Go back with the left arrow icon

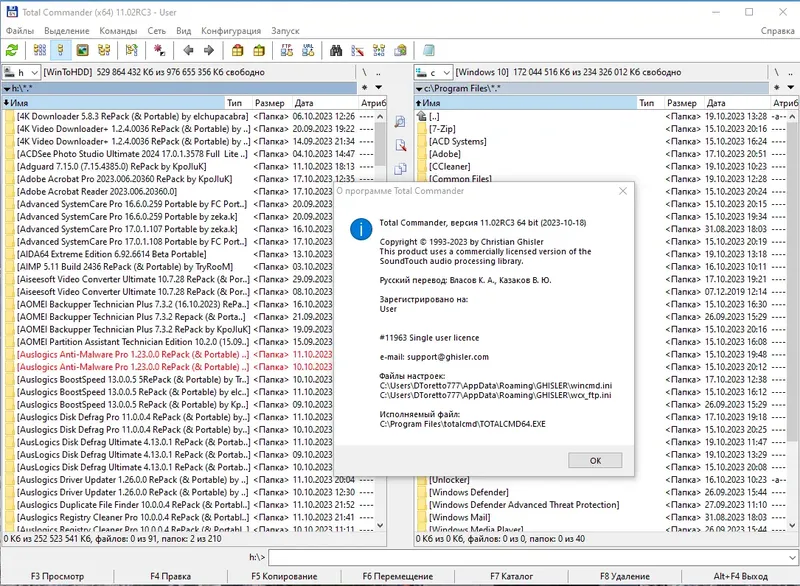coord(188,50)
